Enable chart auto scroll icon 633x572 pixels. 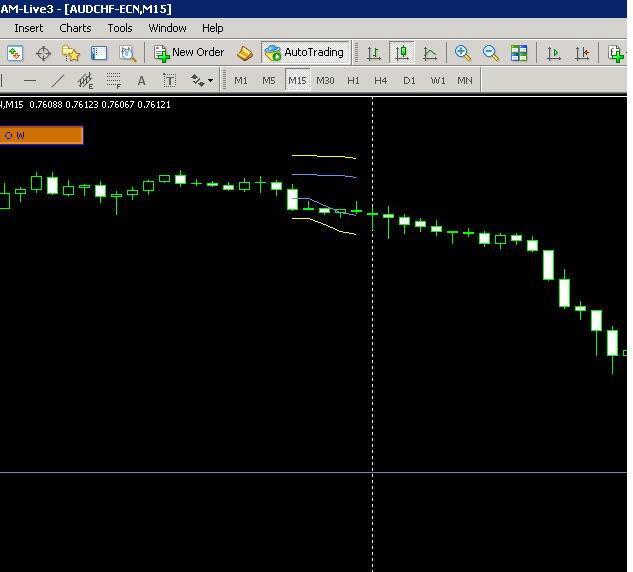click(553, 53)
